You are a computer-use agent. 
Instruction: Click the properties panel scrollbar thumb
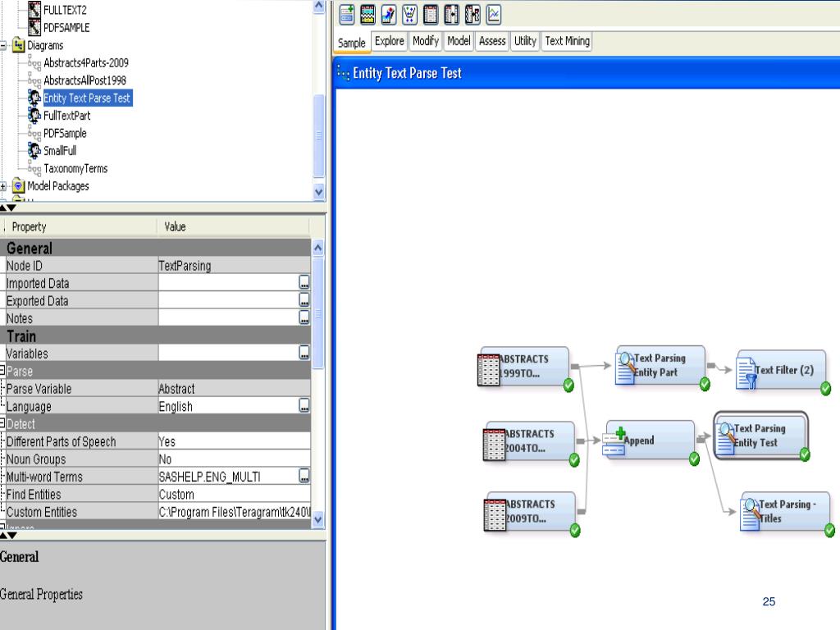click(317, 313)
